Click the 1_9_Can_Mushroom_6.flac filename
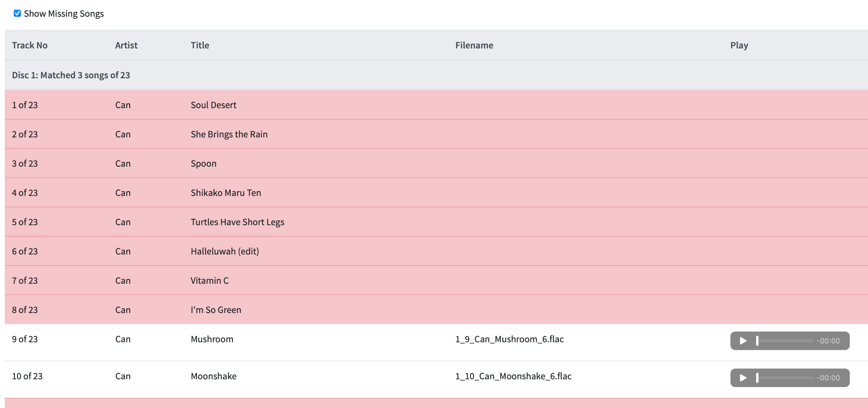868x408 pixels. (509, 339)
